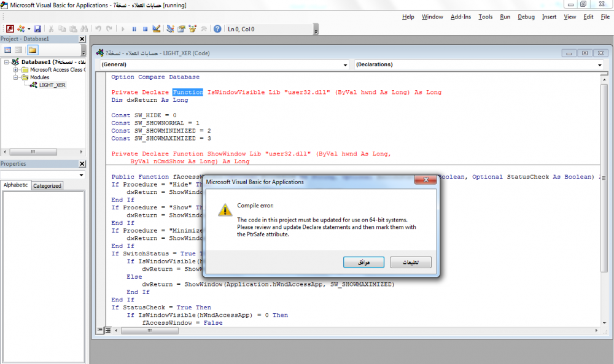Image resolution: width=614 pixels, height=364 pixels.
Task: Open the Debug menu
Action: (x=526, y=17)
